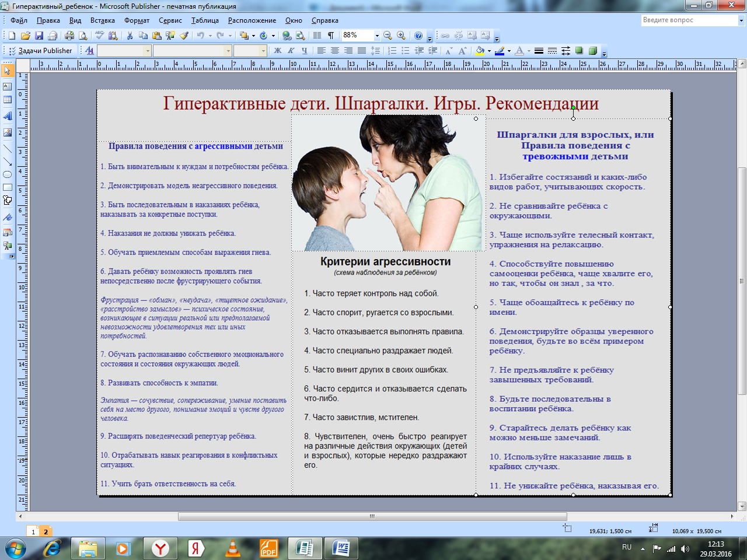This screenshot has height=560, width=747.
Task: Expand the line color dropdown arrow
Action: click(x=509, y=51)
